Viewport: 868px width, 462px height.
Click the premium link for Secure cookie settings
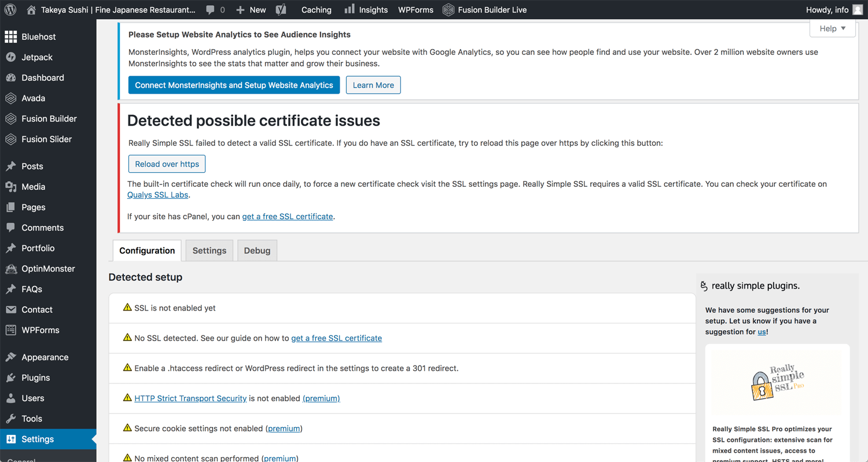(x=284, y=428)
